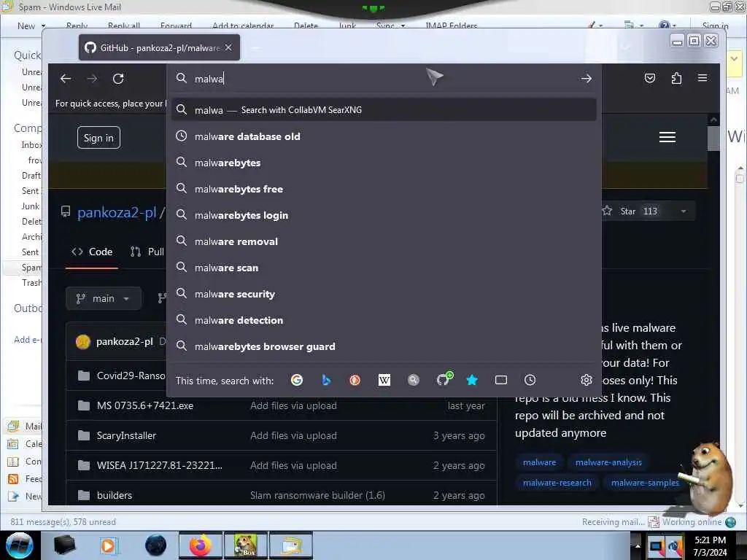Expand the Star options dropdown arrow
The width and height of the screenshot is (747, 560).
pos(684,211)
